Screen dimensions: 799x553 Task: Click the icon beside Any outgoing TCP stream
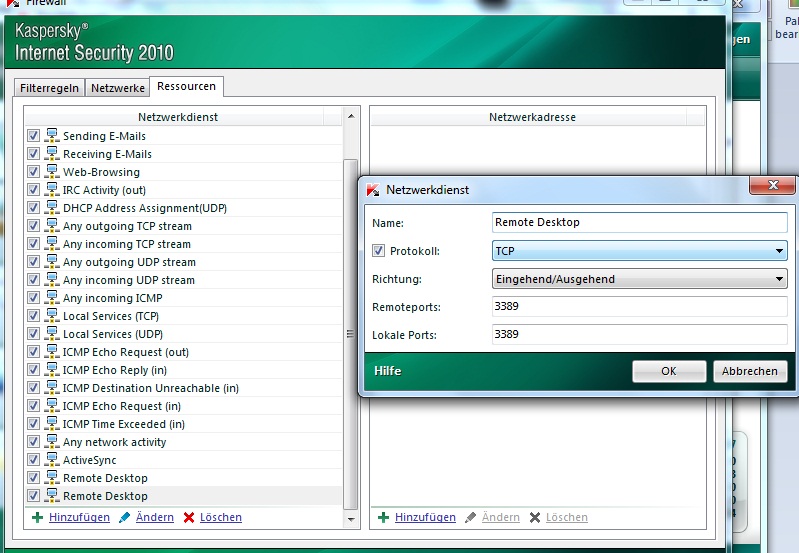click(52, 225)
